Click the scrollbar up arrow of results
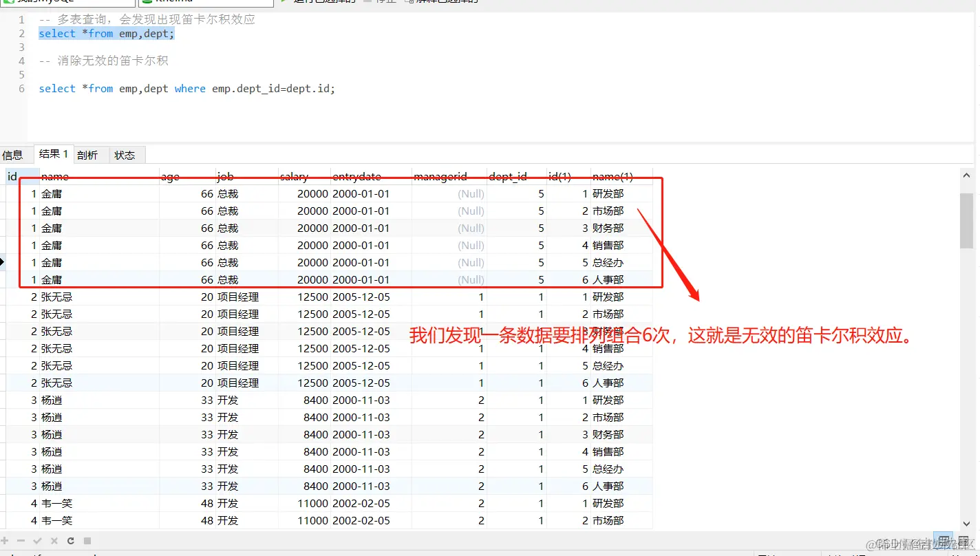 tap(966, 176)
